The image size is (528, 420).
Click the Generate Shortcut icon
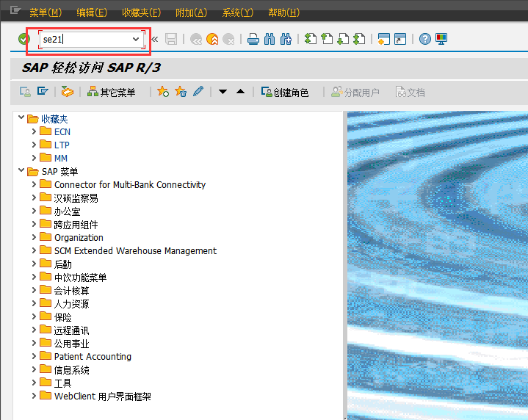tap(400, 39)
